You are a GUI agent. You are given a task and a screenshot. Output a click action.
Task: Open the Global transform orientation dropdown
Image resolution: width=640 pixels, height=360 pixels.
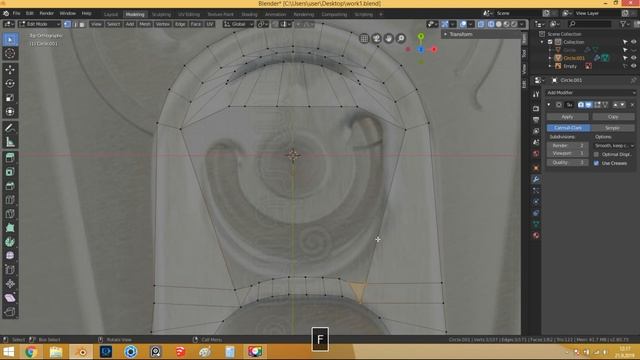[238, 24]
